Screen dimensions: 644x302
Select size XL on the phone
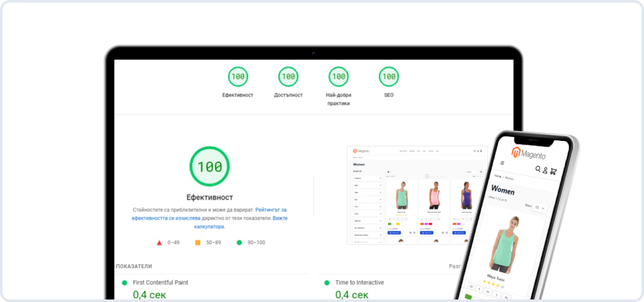click(506, 297)
